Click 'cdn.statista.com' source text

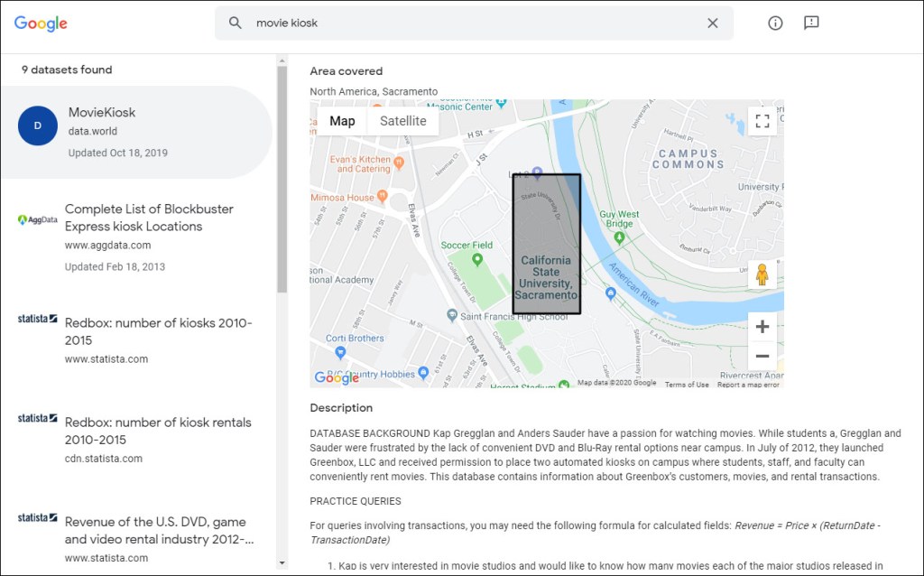[104, 459]
